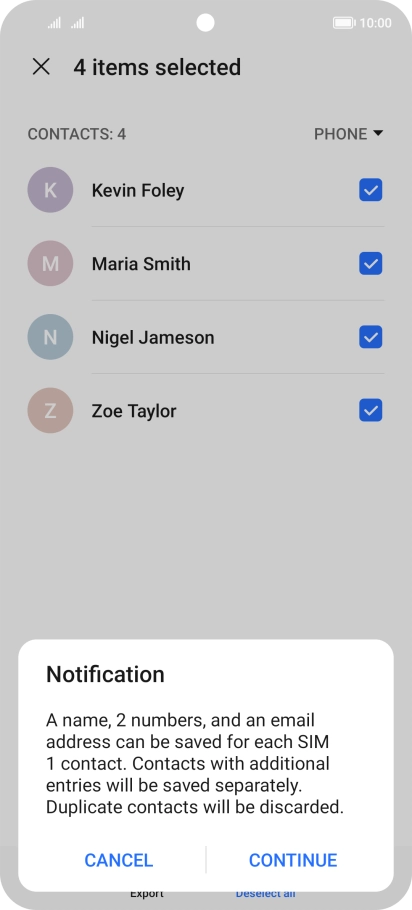
Task: Tap Maria Smith's M avatar icon
Action: pyautogui.click(x=50, y=263)
